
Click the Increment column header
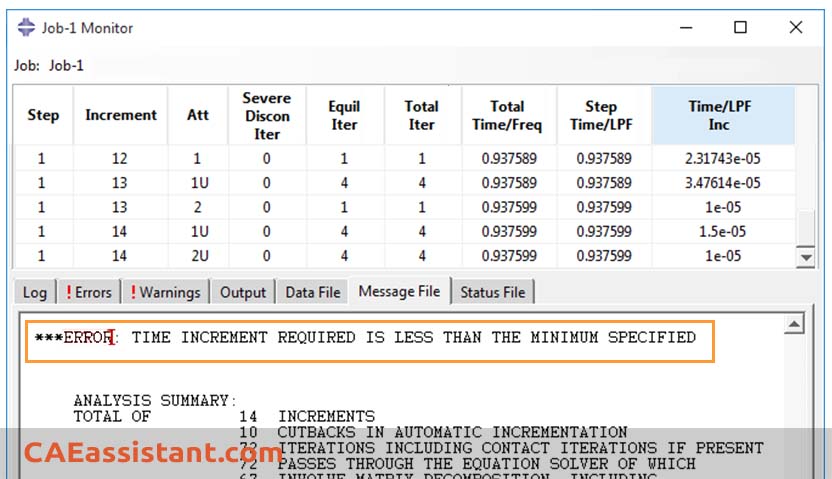(x=120, y=115)
